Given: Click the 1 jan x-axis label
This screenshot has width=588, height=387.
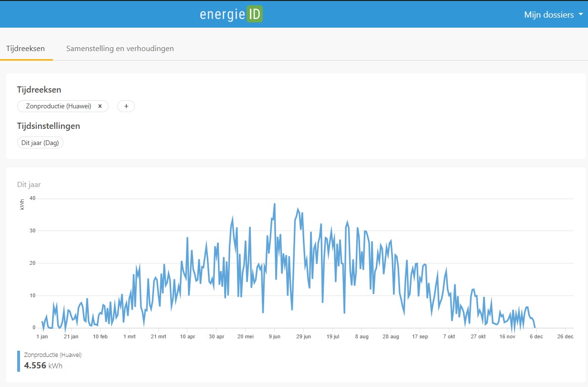Looking at the screenshot, I should [x=42, y=336].
